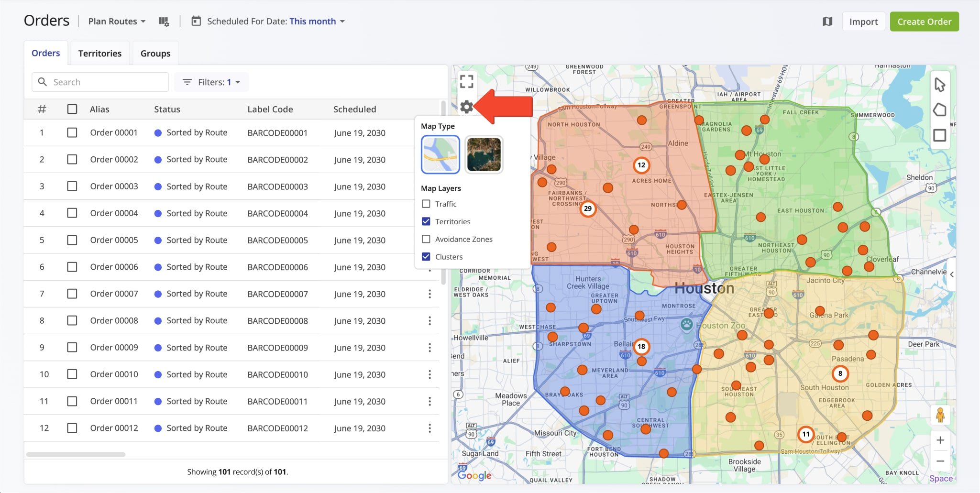Click June 19, 2030 date for Order 00012

coord(359,428)
